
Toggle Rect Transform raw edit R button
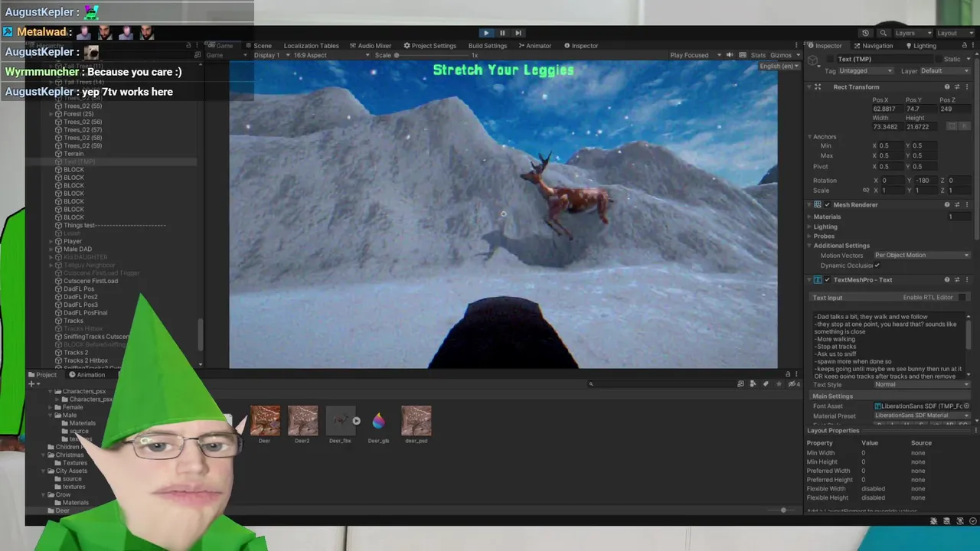point(964,126)
